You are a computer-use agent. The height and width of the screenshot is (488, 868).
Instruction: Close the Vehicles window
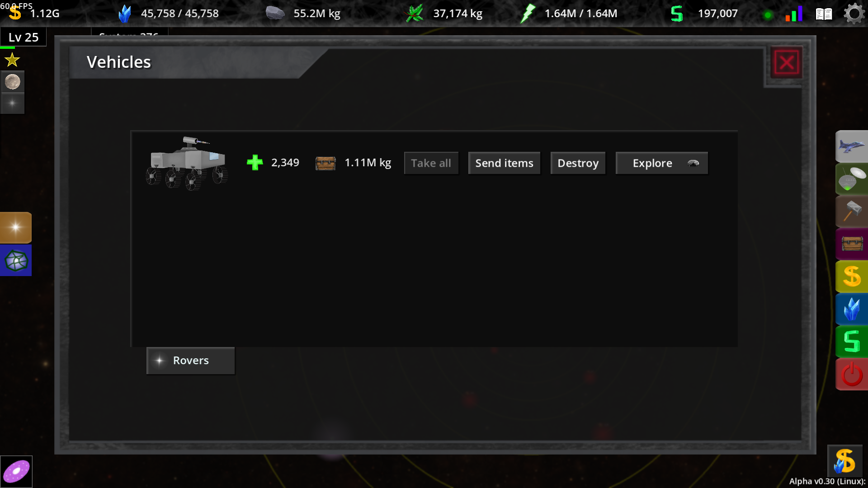(x=787, y=62)
